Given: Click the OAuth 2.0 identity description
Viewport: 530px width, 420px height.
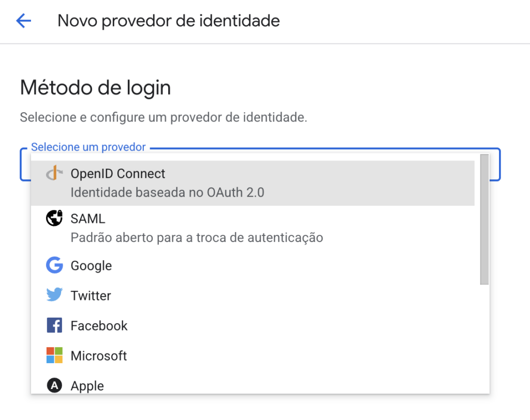Looking at the screenshot, I should tap(167, 193).
